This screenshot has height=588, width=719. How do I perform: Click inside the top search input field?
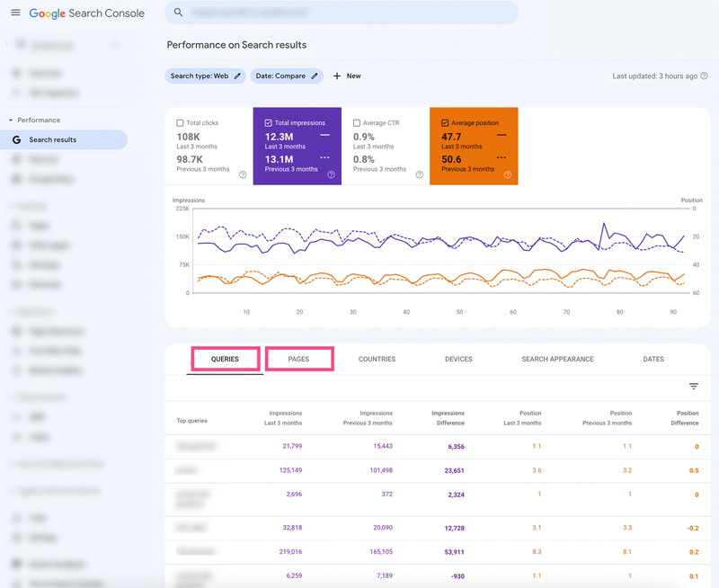(x=342, y=13)
